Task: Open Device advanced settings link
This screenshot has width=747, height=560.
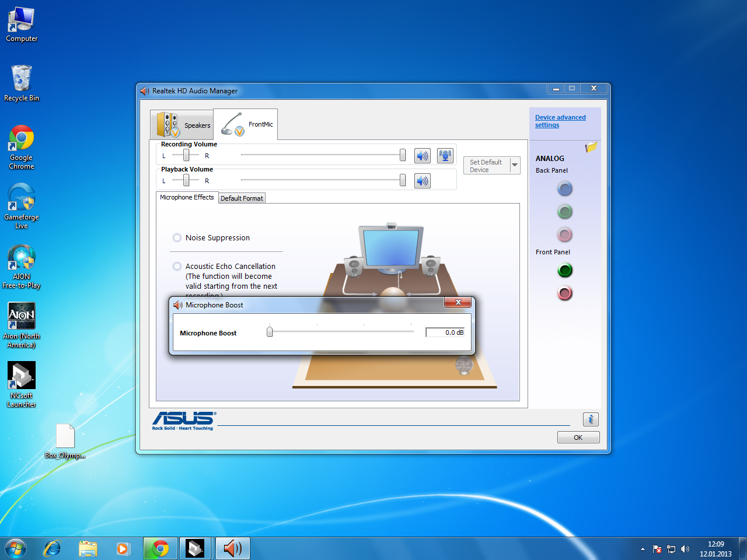Action: click(x=560, y=121)
